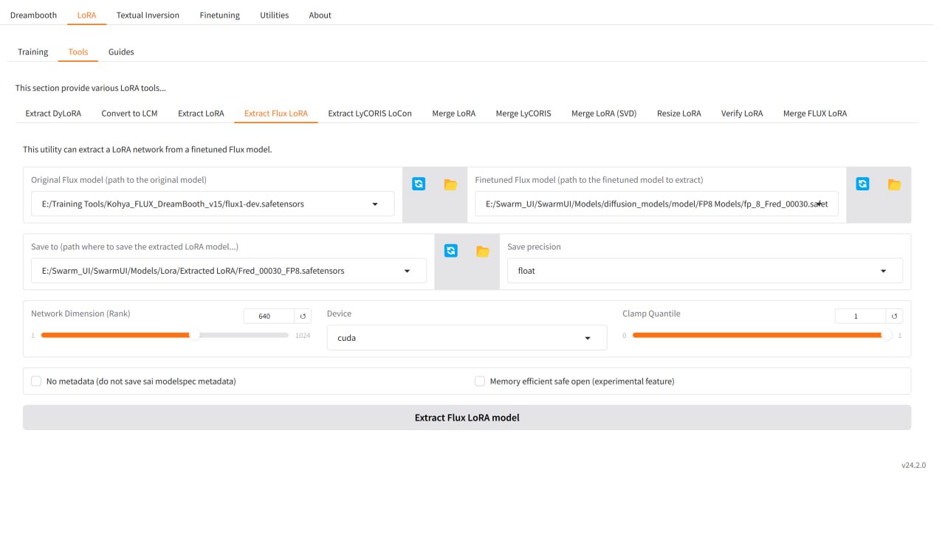Open the Merge LyCORIS tab
945x560 pixels.
(x=523, y=114)
